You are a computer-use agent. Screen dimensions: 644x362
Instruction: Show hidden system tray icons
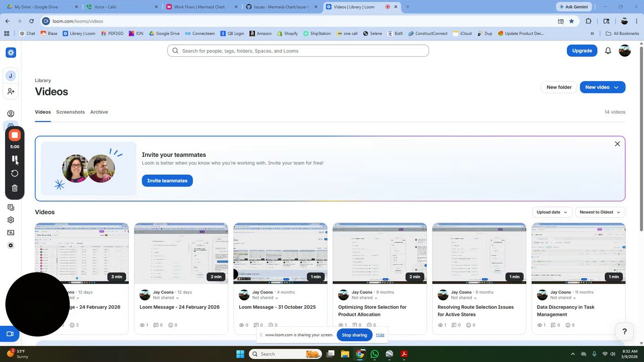[x=573, y=354]
